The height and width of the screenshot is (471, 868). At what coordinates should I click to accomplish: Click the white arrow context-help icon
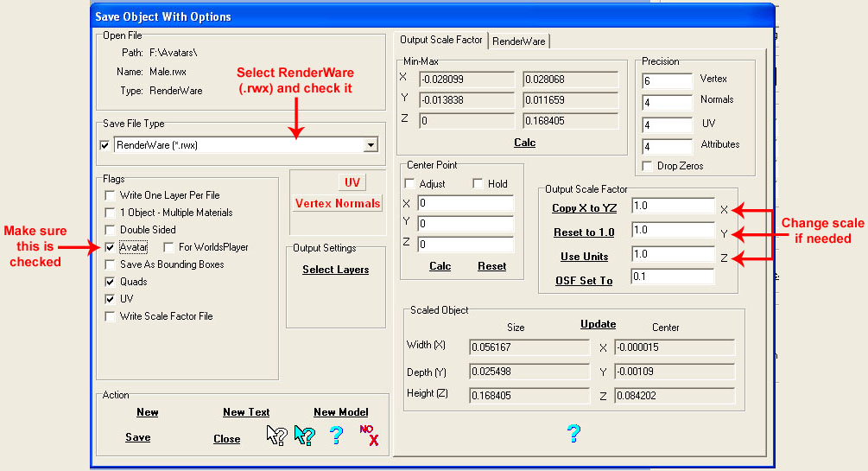pyautogui.click(x=276, y=435)
